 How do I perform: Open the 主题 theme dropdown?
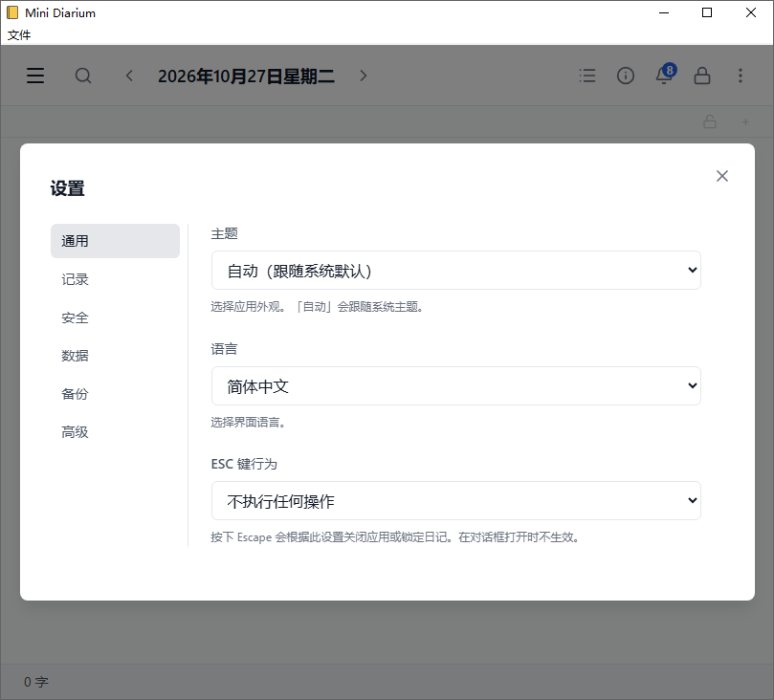click(x=456, y=271)
